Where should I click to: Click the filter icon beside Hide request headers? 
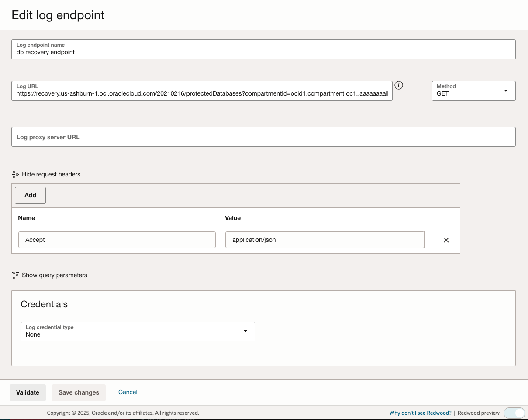(x=15, y=174)
